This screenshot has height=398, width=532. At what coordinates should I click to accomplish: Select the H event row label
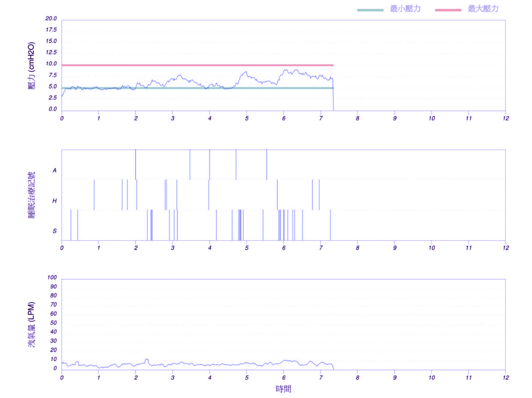tap(55, 201)
